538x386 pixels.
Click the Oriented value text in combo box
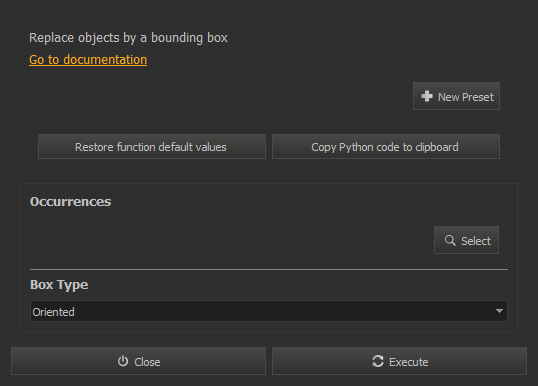point(54,312)
